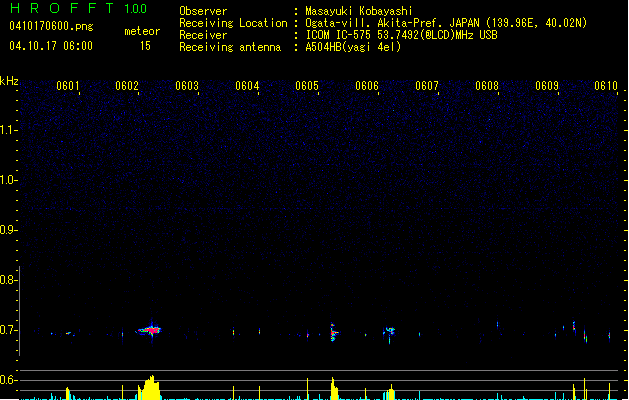Click the 0.7 kHz axis label

tap(8, 330)
